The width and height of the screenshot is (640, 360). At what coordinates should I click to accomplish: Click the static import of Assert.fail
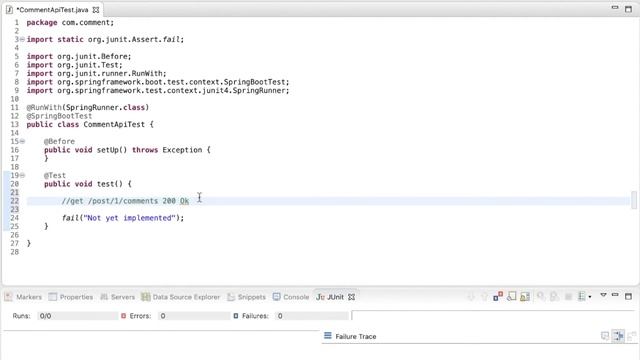click(105, 39)
